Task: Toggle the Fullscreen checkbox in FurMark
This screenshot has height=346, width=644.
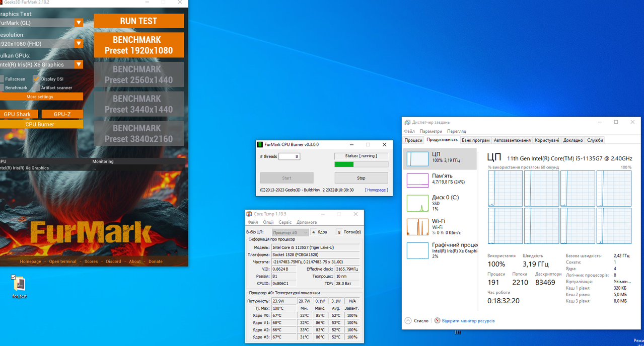Action: (2, 79)
